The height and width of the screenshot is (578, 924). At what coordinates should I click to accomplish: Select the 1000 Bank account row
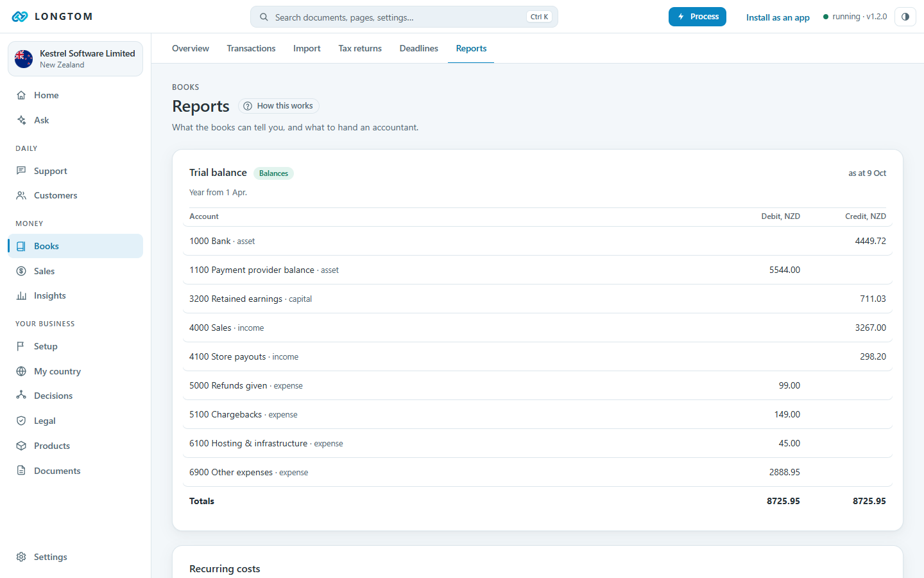(538, 241)
